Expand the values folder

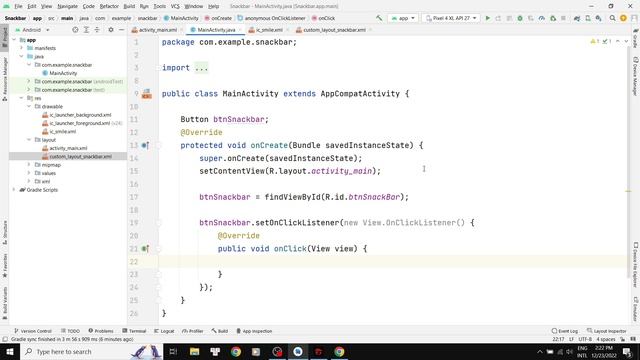coord(29,173)
